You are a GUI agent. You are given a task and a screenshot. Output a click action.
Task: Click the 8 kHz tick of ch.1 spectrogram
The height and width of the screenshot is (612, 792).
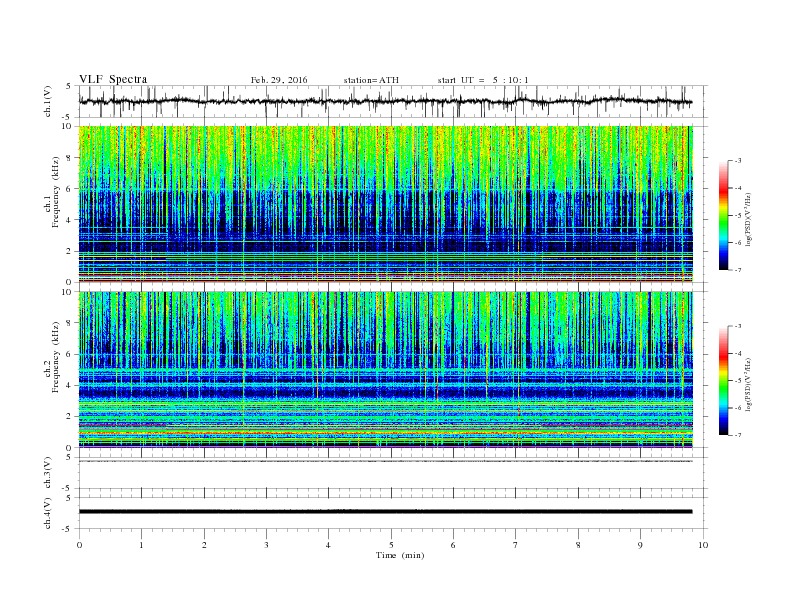(x=69, y=158)
